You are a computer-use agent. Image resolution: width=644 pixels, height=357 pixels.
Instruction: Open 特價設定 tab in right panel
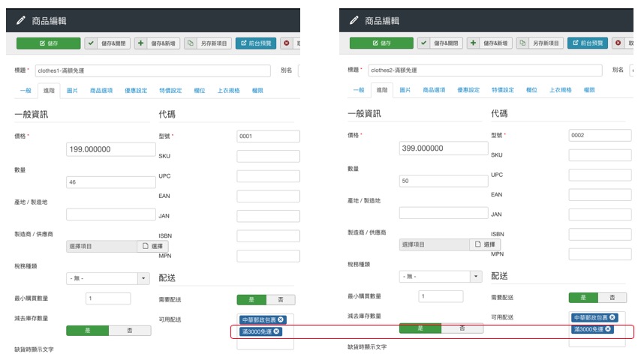(504, 90)
